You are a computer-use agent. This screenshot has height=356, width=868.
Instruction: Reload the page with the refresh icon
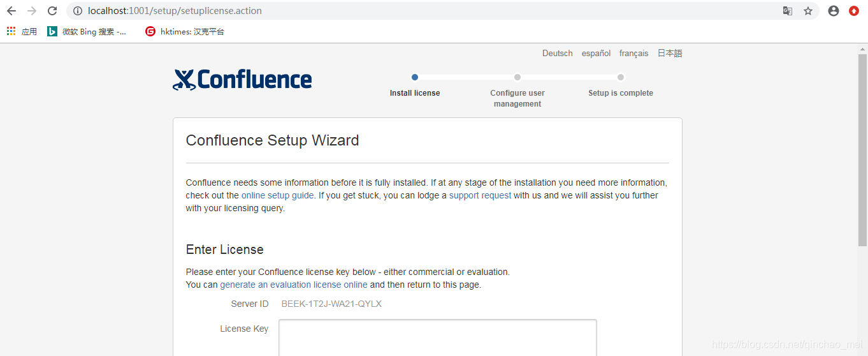tap(52, 11)
